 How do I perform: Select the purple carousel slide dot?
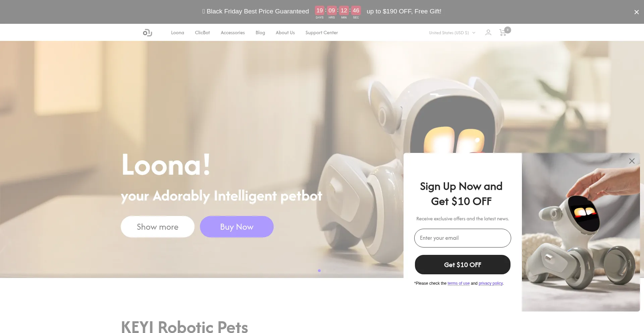tap(319, 271)
